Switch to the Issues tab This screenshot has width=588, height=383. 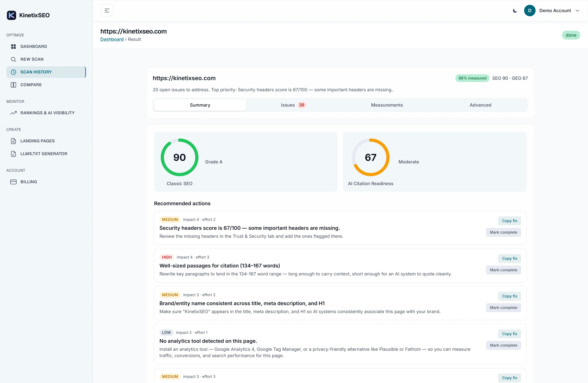(x=293, y=105)
